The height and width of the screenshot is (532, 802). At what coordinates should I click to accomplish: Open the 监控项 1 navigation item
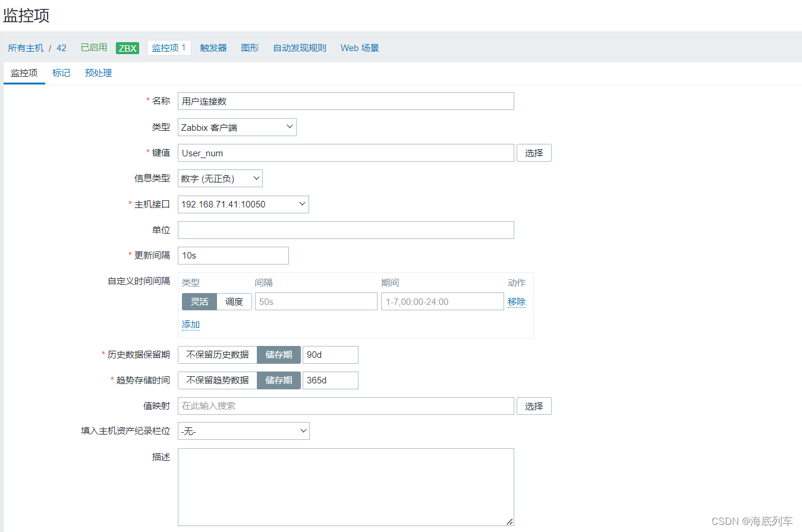(x=169, y=48)
